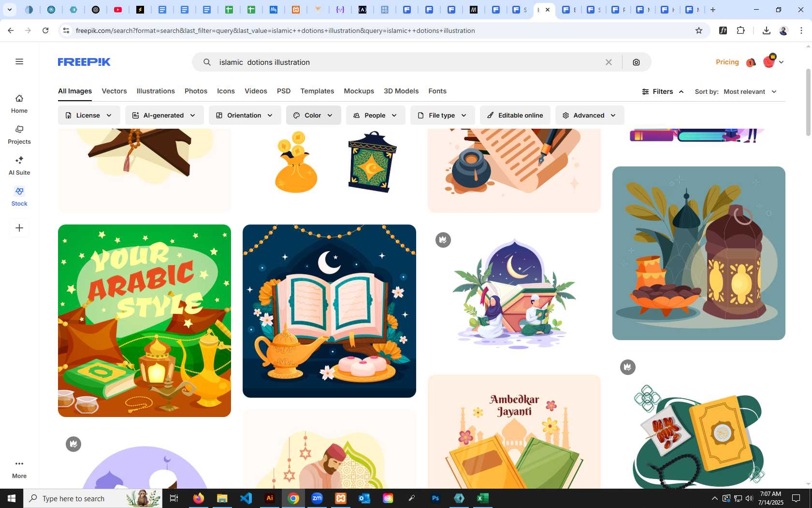812x508 pixels.
Task: Expand the License filter dropdown
Action: 89,115
